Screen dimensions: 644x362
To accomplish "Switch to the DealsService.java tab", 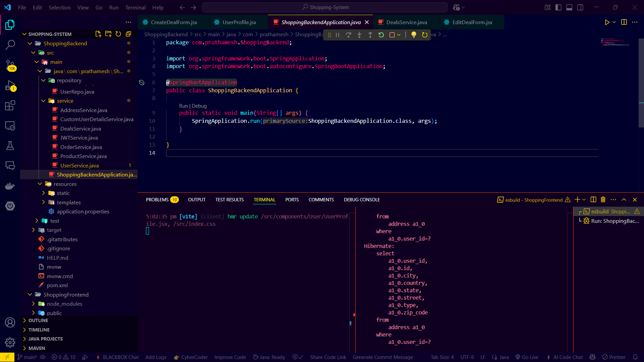I will [406, 22].
